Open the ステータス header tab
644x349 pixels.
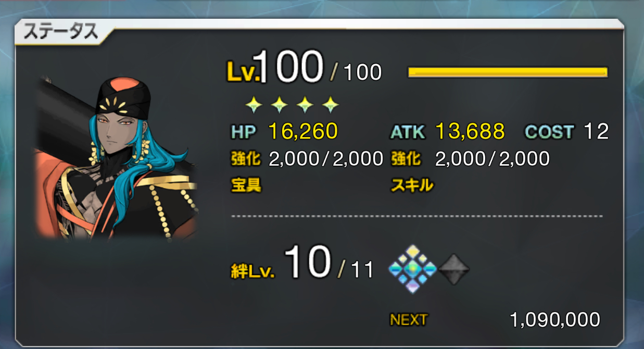coord(61,32)
